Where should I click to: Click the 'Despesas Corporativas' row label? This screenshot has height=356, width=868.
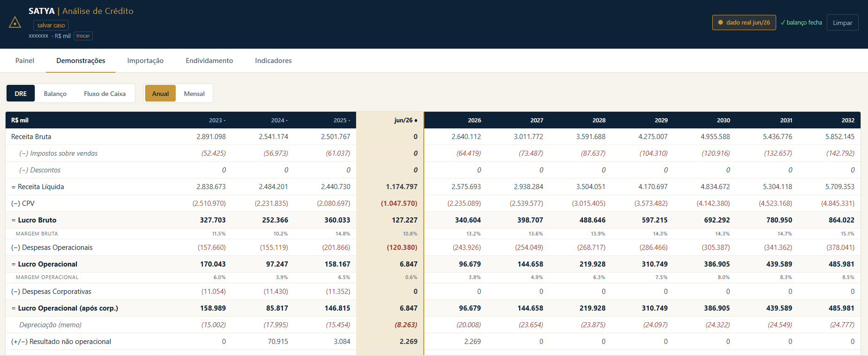pyautogui.click(x=51, y=292)
